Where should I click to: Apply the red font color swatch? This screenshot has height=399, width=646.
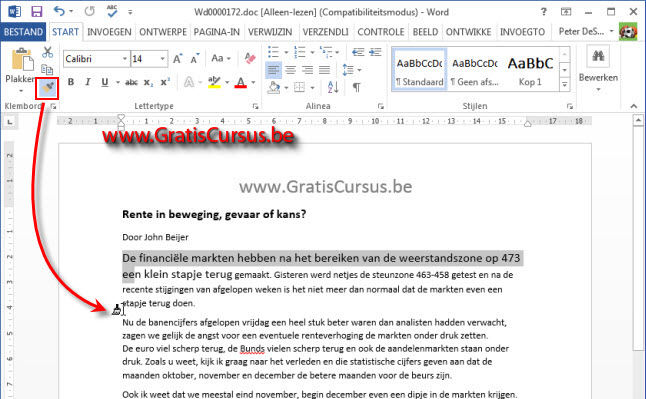tap(241, 82)
